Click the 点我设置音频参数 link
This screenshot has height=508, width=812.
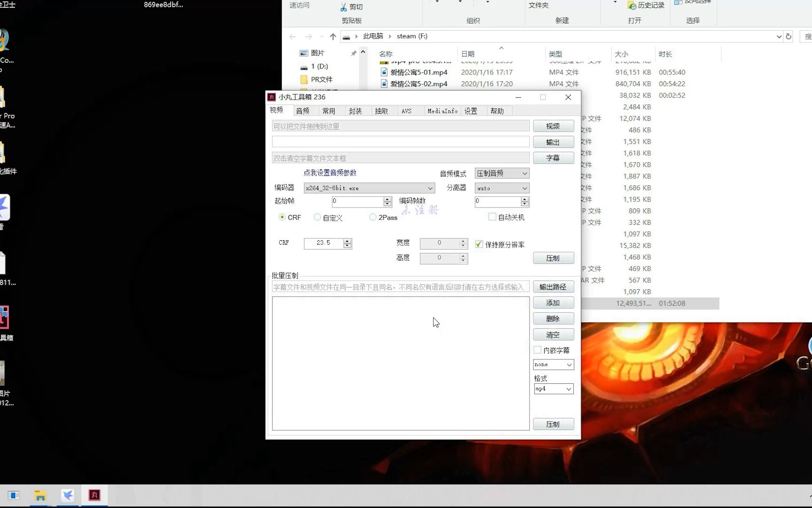(330, 173)
